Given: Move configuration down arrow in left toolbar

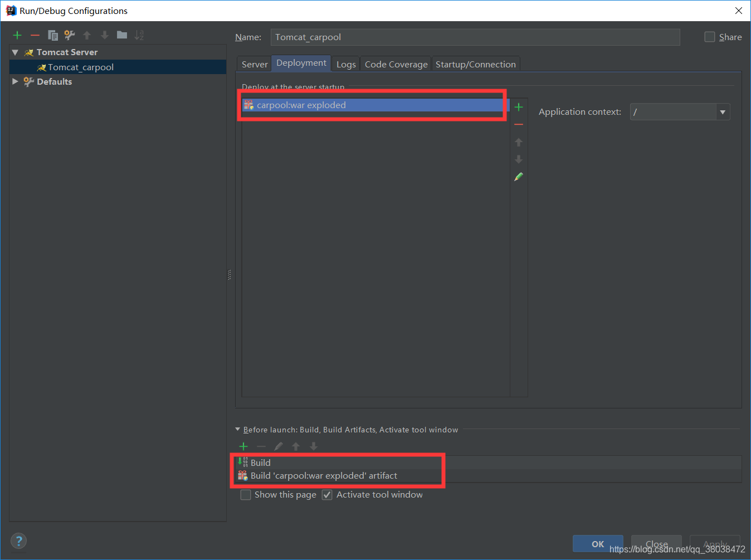Looking at the screenshot, I should [104, 35].
